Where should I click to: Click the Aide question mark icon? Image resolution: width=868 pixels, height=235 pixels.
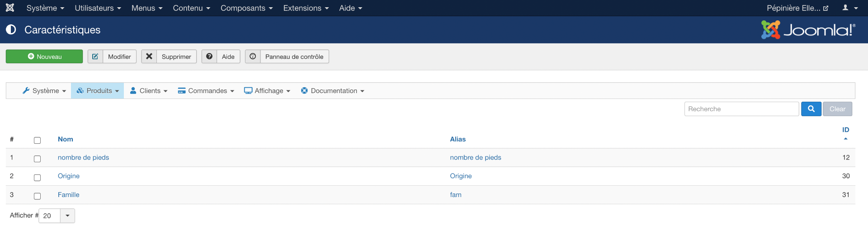(x=209, y=56)
